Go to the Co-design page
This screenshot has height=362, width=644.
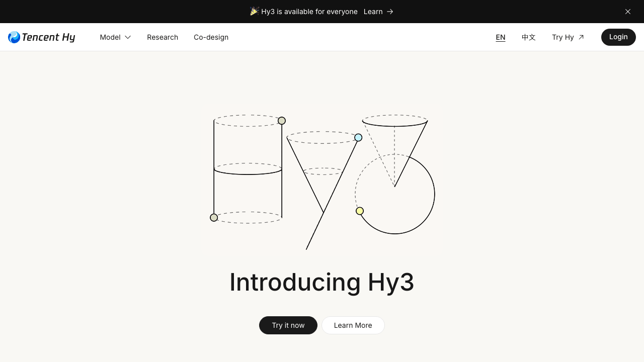pyautogui.click(x=211, y=37)
